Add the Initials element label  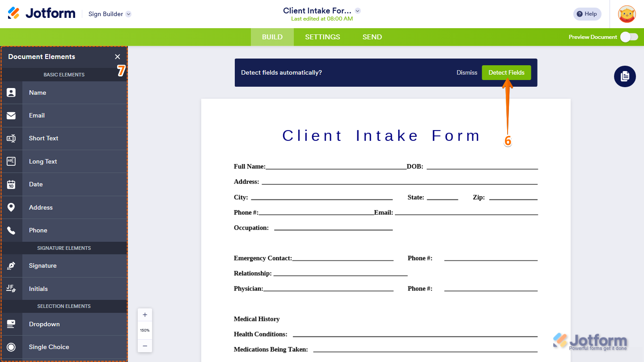[x=38, y=289]
